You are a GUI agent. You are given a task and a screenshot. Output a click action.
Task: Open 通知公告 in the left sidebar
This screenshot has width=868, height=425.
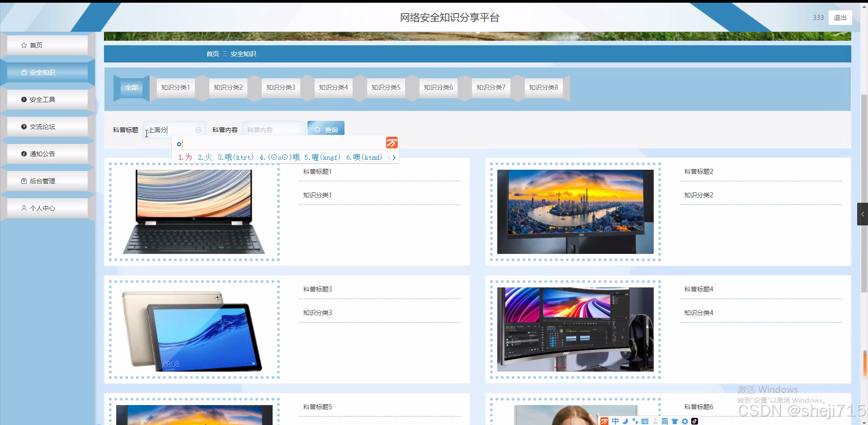coord(47,154)
